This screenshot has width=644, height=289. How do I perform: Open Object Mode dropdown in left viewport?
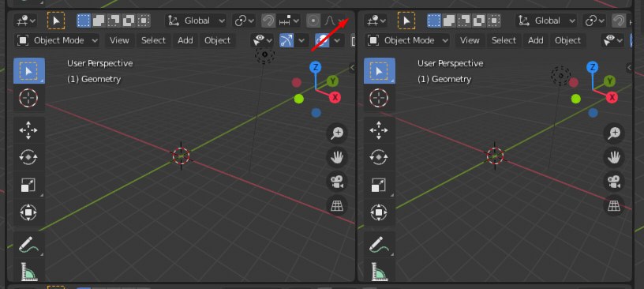(57, 40)
